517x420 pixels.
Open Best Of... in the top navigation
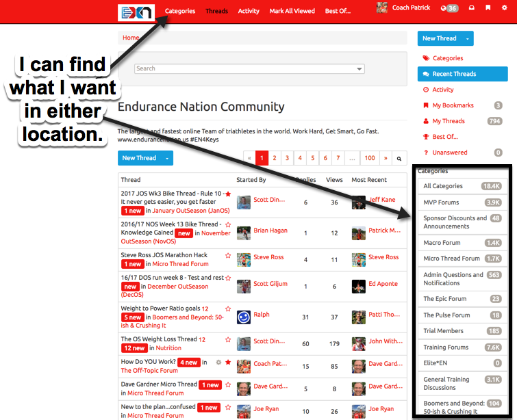[338, 11]
